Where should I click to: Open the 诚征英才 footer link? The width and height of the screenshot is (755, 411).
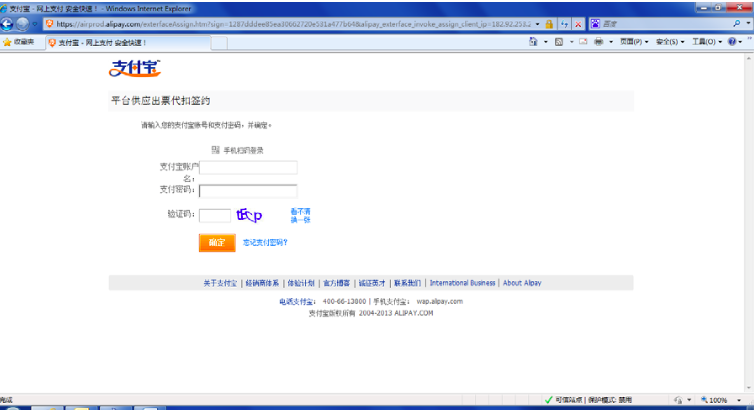click(372, 283)
